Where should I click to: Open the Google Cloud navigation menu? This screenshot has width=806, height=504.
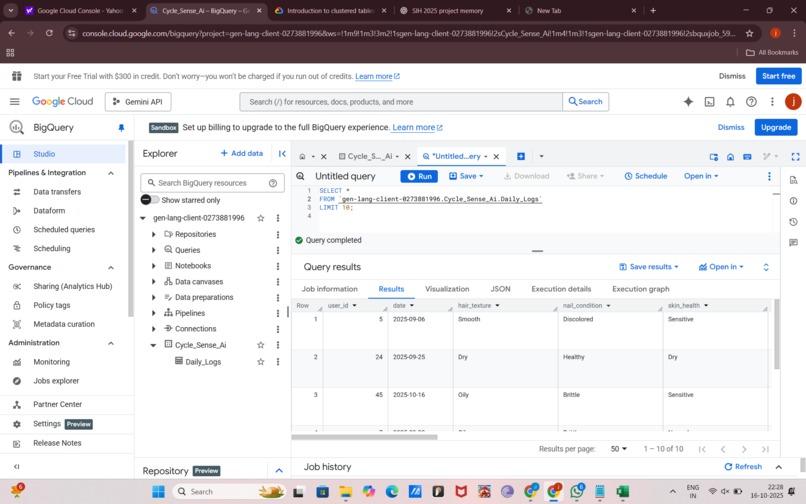pyautogui.click(x=14, y=102)
